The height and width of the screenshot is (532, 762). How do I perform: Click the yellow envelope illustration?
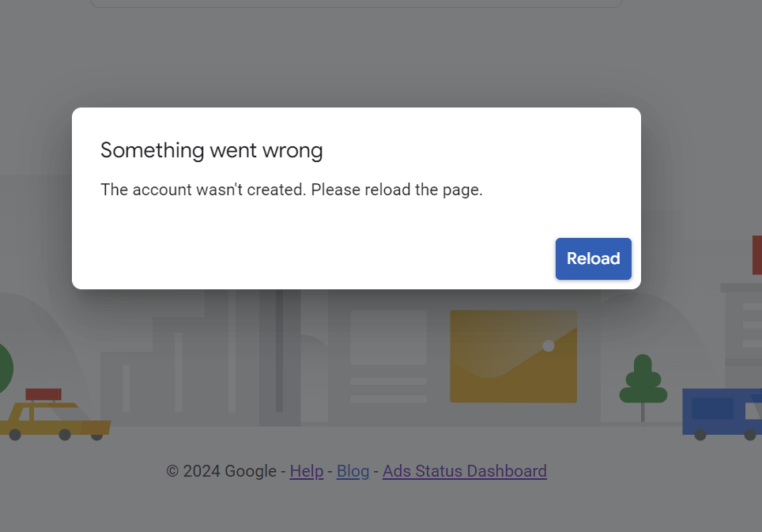click(x=514, y=357)
